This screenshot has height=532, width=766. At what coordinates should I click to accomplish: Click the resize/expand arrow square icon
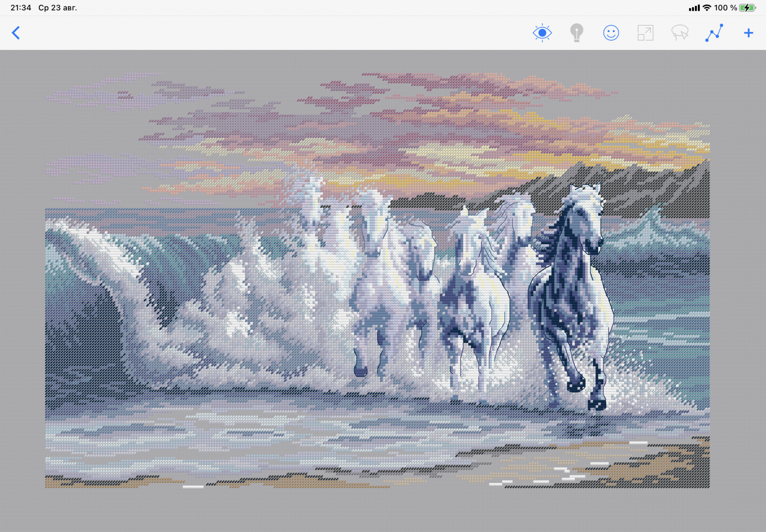645,33
